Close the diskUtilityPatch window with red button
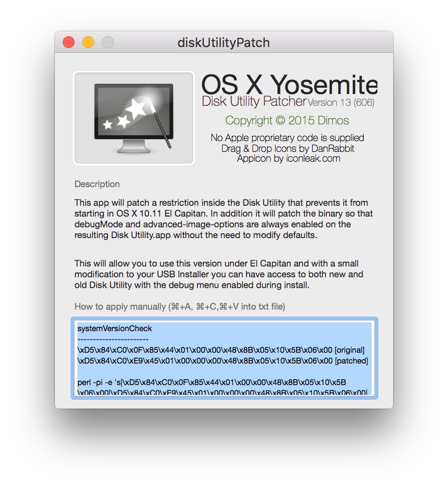 click(69, 42)
